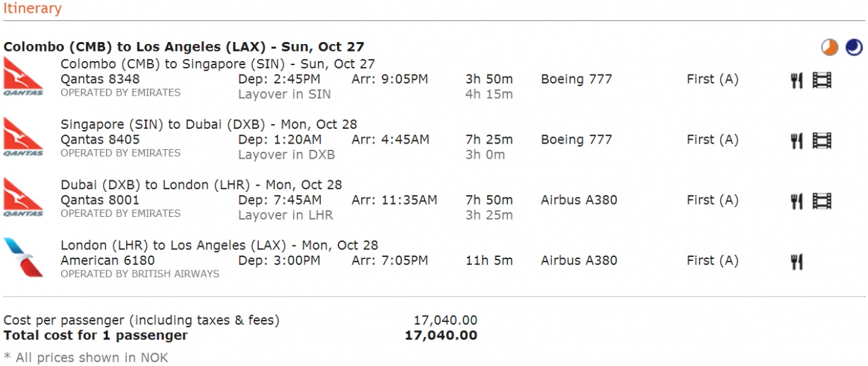Click the Boeing 777 aircraft for Singapore–Dubai
The image size is (868, 366).
576,140
